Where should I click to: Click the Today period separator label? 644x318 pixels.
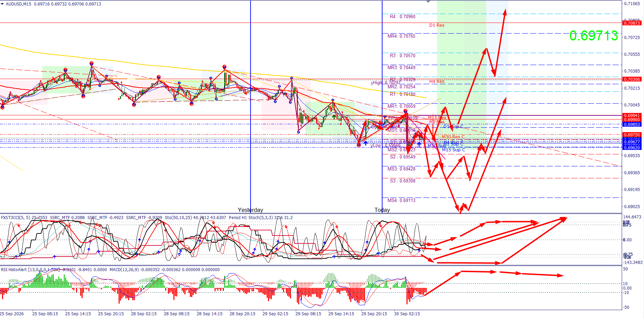pyautogui.click(x=382, y=210)
